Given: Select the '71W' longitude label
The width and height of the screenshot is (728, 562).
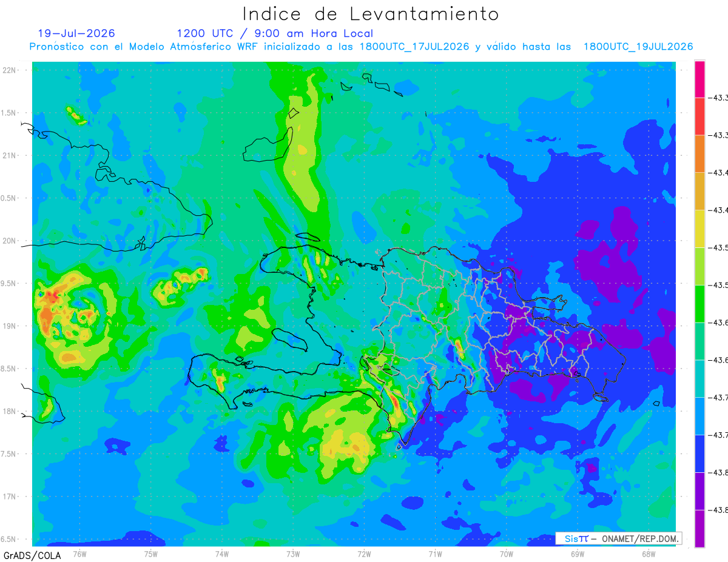Looking at the screenshot, I should click(435, 554).
